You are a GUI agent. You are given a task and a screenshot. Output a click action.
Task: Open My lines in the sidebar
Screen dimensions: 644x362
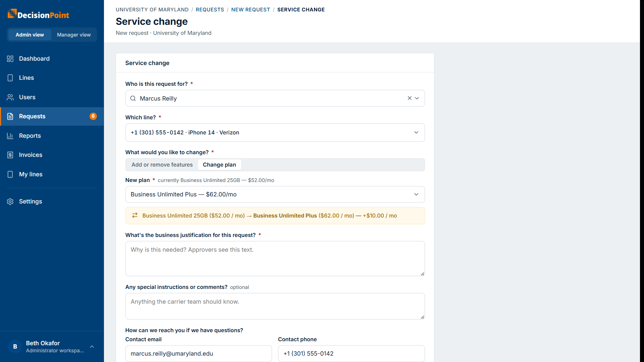point(52,174)
